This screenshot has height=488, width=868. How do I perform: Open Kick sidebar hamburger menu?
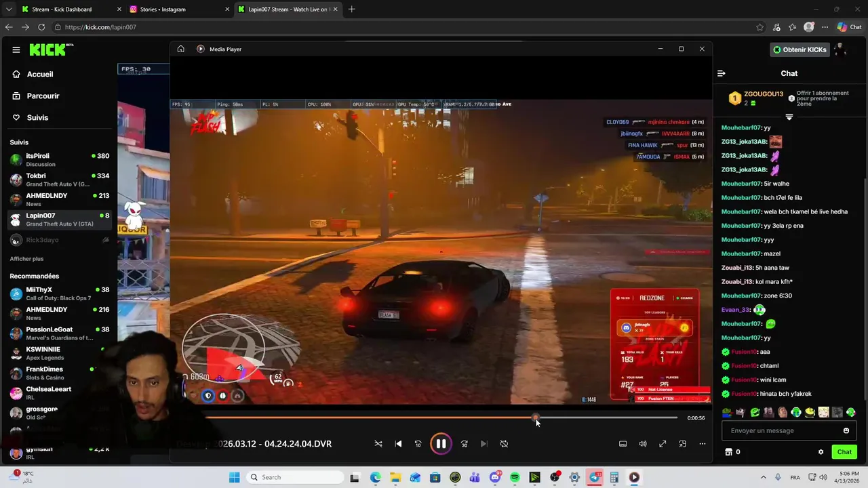click(x=16, y=49)
